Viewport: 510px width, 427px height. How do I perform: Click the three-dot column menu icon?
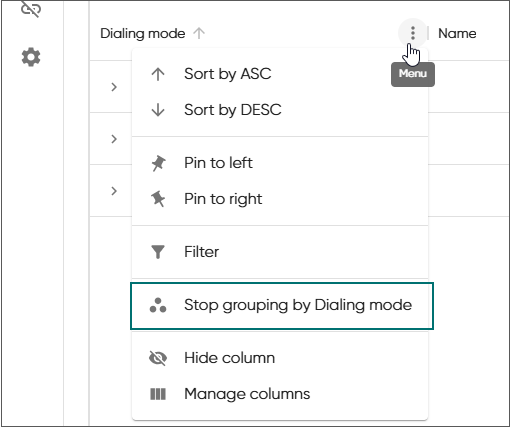(x=413, y=33)
